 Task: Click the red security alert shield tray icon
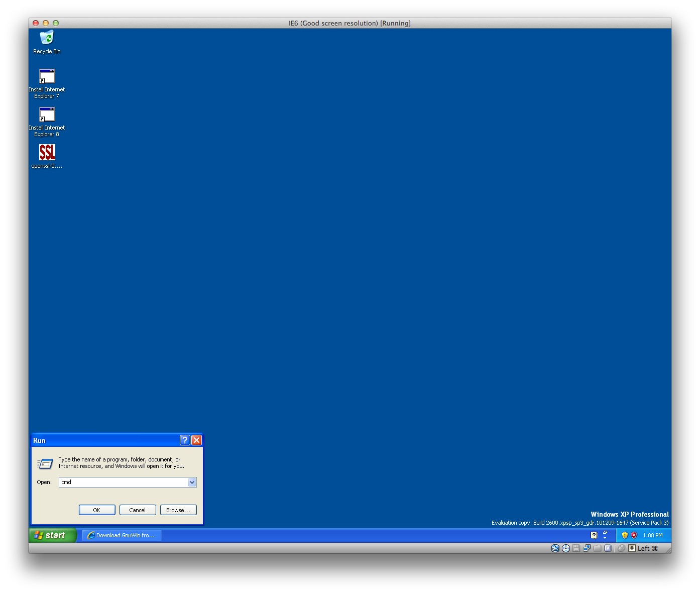[x=634, y=535]
